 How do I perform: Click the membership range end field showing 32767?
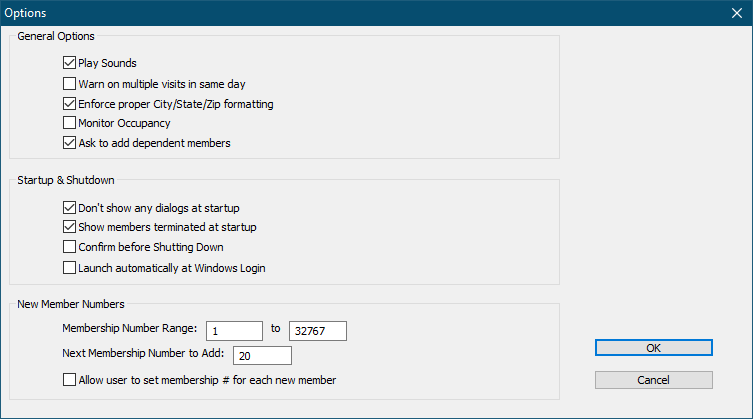tap(317, 331)
